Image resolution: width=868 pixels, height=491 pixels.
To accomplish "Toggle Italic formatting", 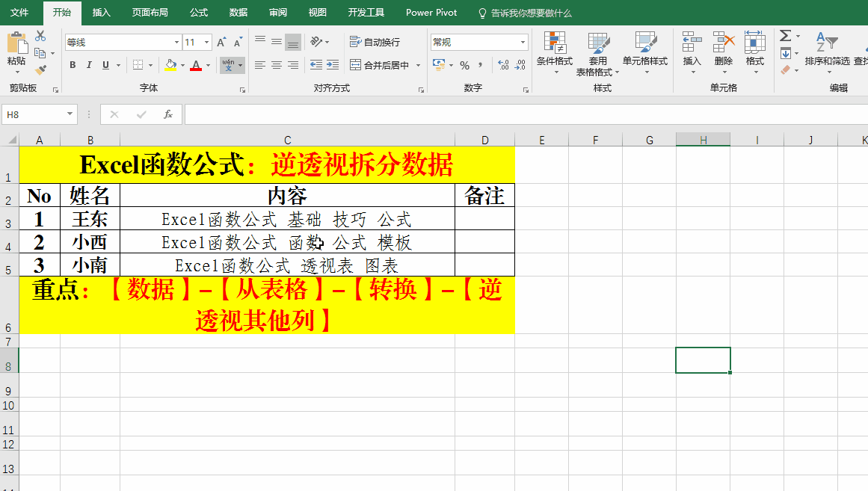I will click(89, 65).
